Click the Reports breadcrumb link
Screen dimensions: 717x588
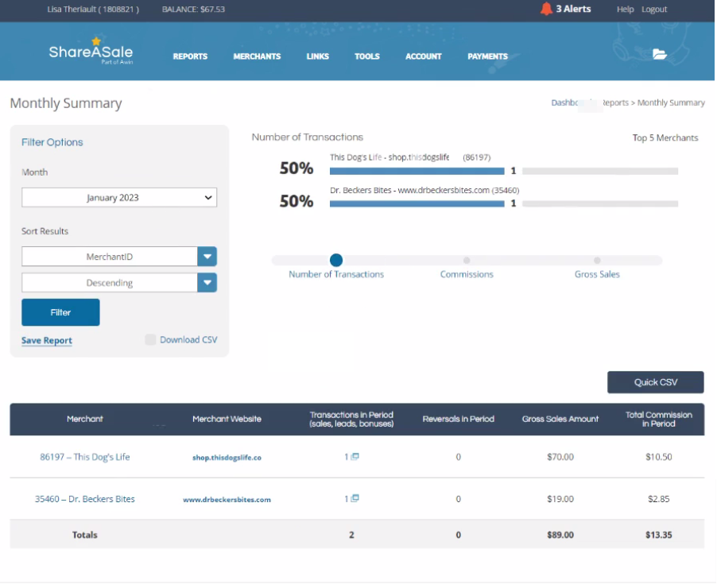click(615, 103)
